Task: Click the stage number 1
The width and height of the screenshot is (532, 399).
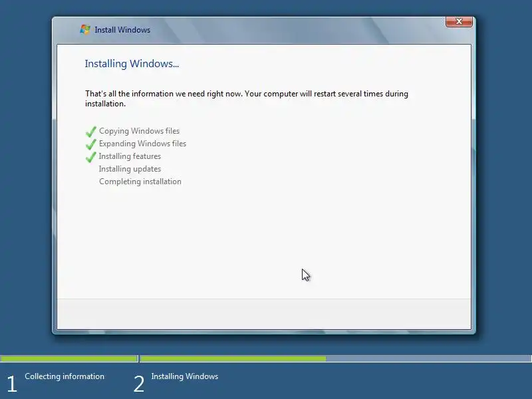Action: click(x=12, y=384)
